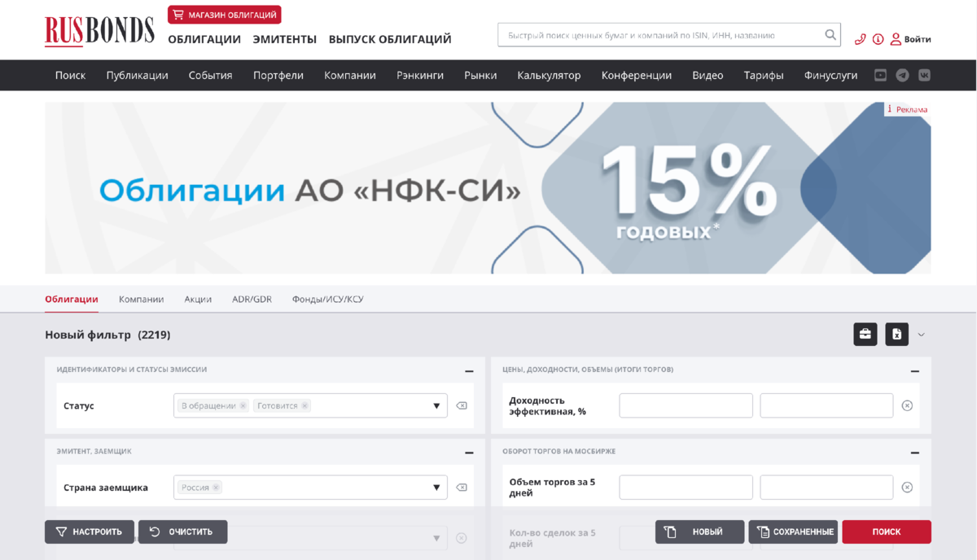Click the Доходность эффективная maximum field

click(826, 405)
